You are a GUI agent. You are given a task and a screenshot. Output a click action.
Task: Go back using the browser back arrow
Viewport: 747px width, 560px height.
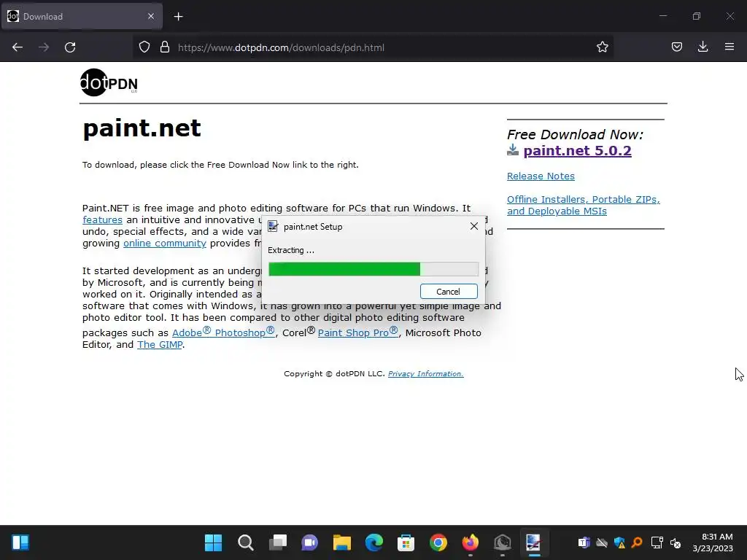click(x=18, y=47)
